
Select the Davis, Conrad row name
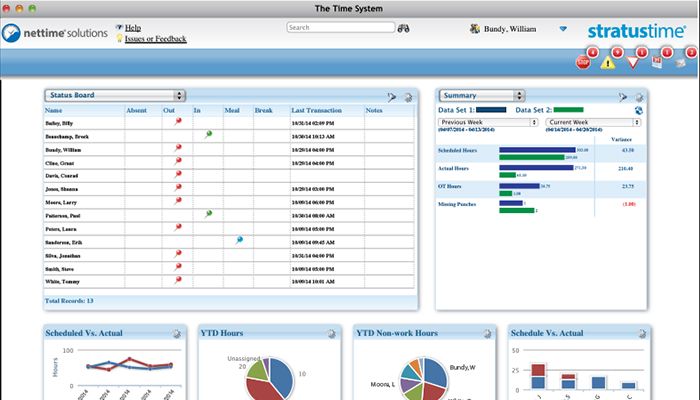62,176
